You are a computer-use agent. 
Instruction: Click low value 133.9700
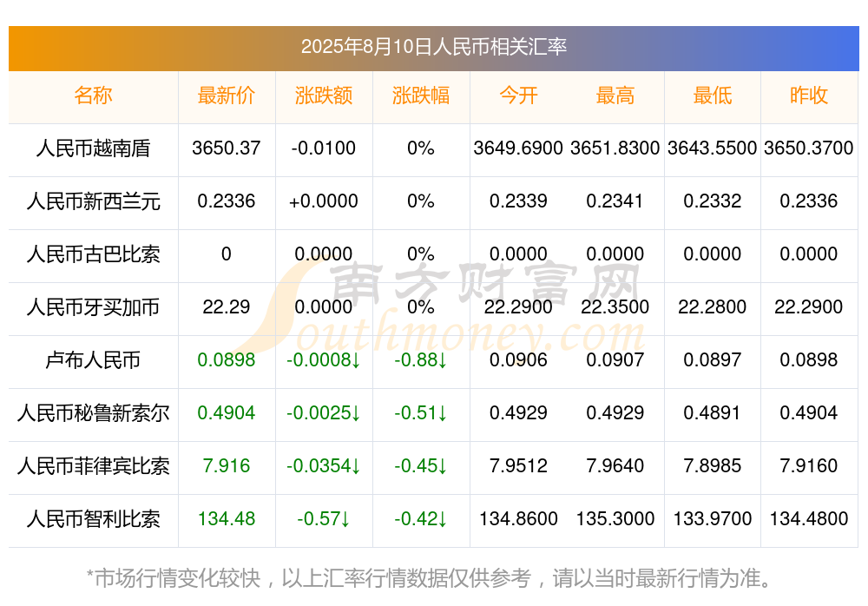[x=713, y=519]
